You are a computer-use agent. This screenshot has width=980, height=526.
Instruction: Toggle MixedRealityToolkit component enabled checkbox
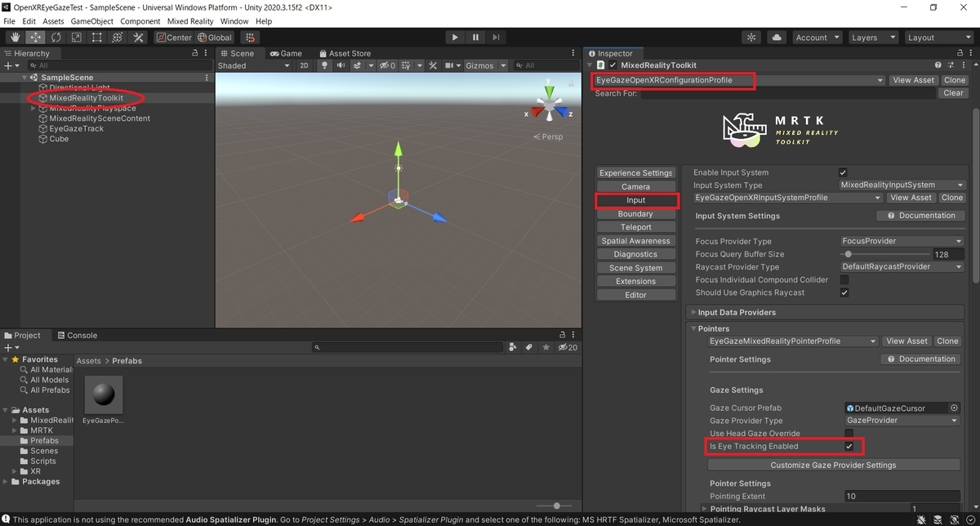[x=612, y=65]
